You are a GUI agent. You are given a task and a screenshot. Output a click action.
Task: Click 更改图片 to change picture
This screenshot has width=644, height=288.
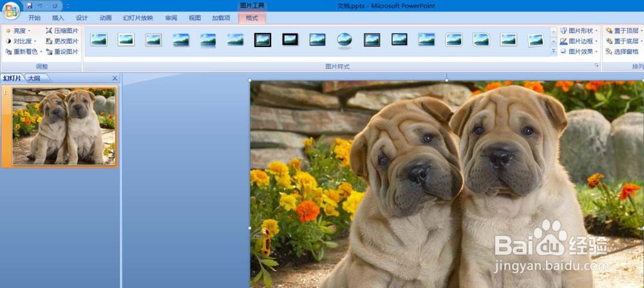(x=62, y=41)
